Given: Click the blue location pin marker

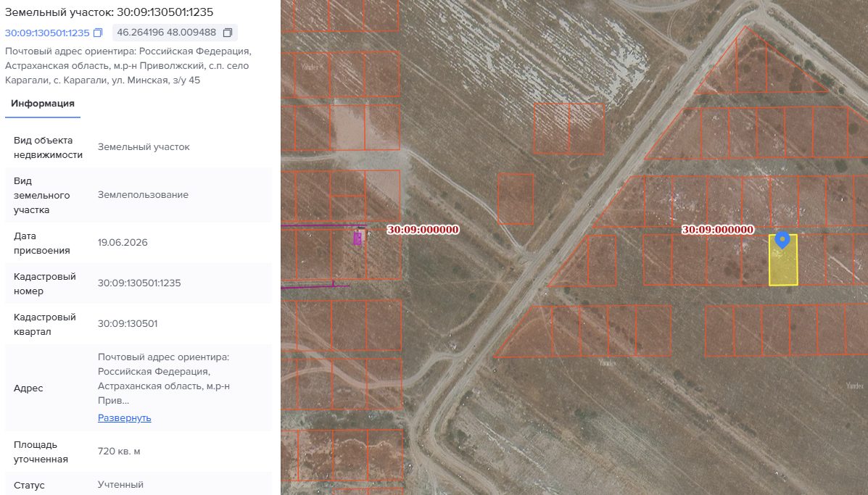Looking at the screenshot, I should pyautogui.click(x=782, y=240).
